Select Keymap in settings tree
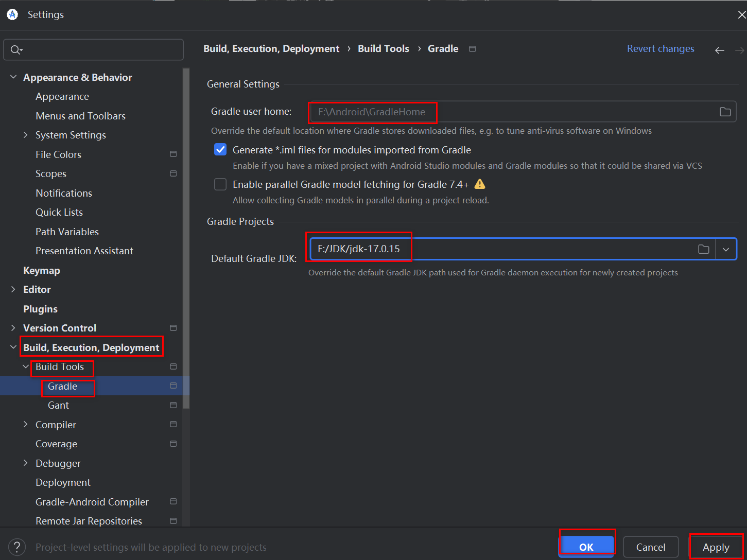Image resolution: width=747 pixels, height=560 pixels. point(42,270)
